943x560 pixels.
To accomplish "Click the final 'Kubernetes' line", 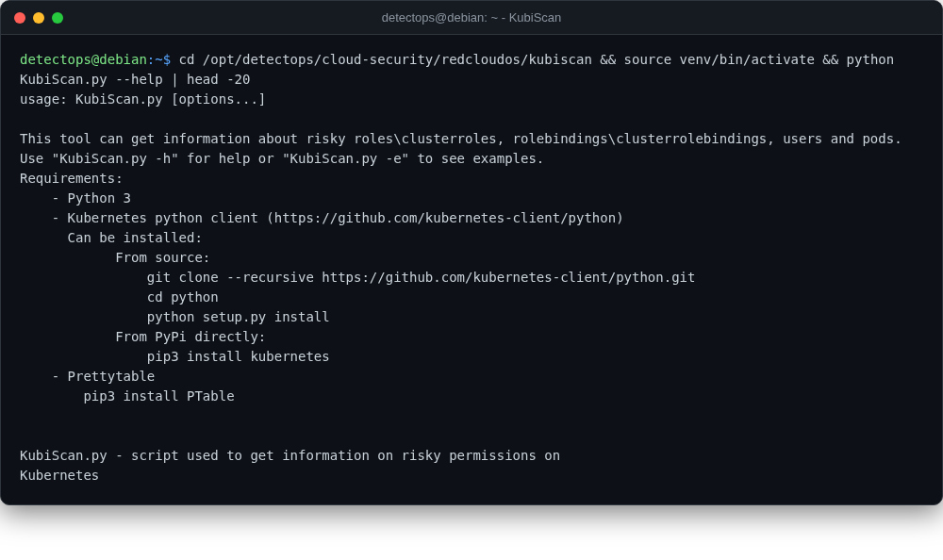I will point(58,476).
